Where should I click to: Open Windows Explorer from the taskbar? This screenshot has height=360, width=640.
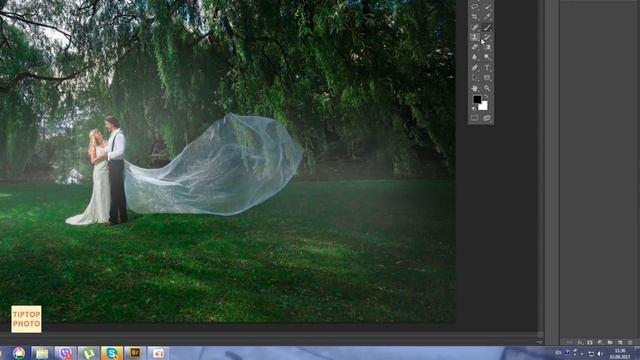(x=42, y=353)
